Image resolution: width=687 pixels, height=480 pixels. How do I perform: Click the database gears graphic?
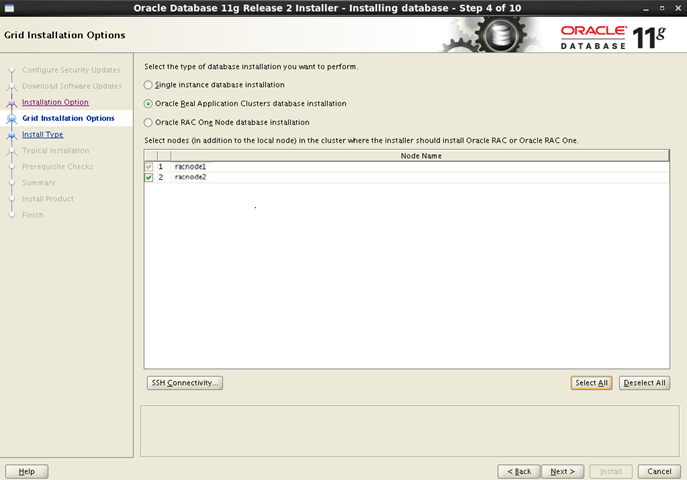(x=492, y=35)
